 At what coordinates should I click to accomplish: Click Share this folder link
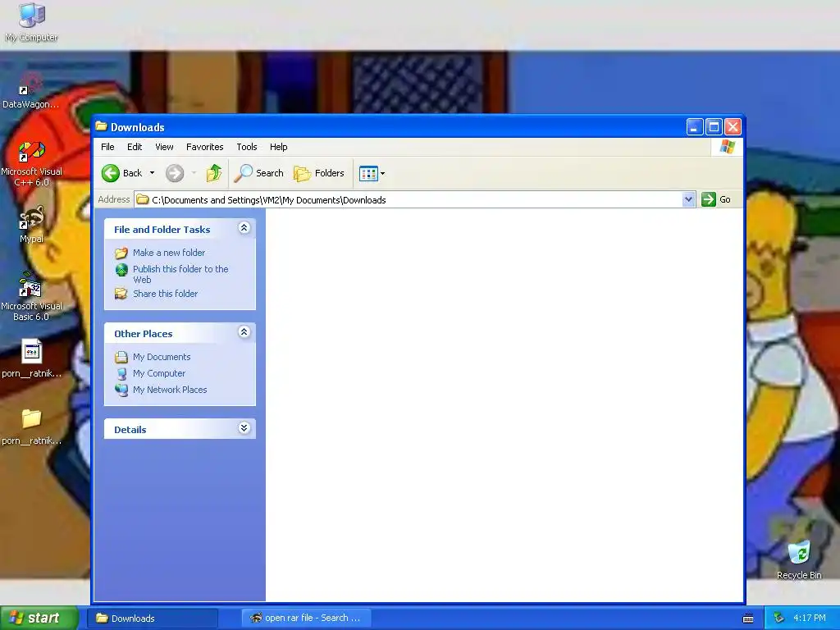[x=165, y=294]
